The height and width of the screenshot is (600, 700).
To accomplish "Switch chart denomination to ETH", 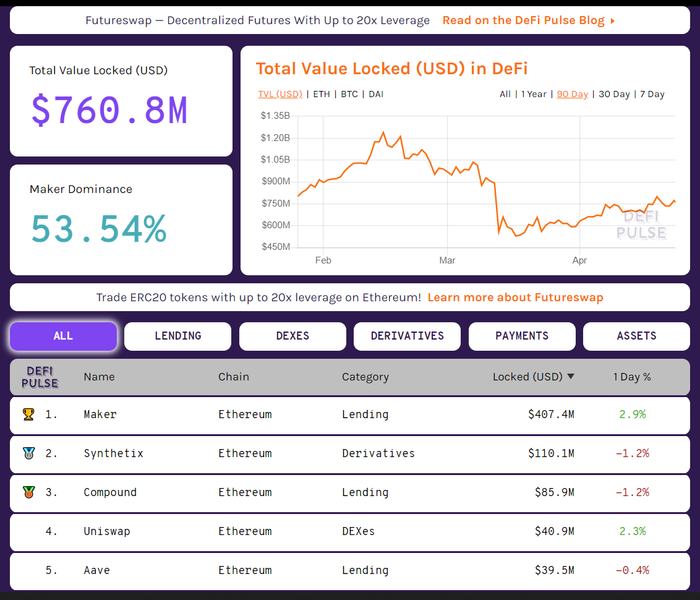I will (322, 94).
